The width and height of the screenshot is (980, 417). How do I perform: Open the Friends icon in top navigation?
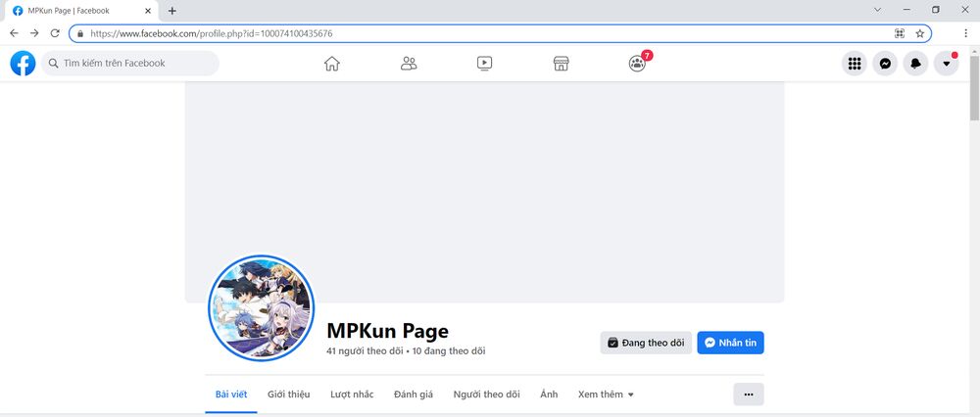409,64
